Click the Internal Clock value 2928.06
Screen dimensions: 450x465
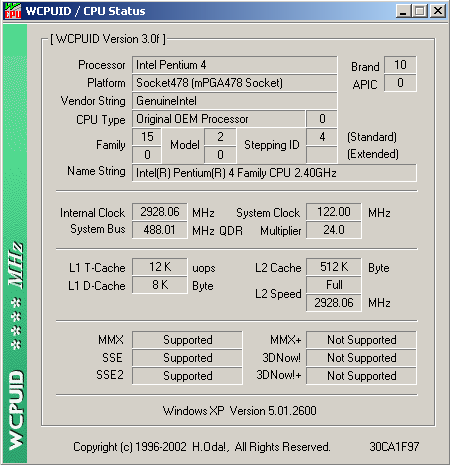coord(160,212)
